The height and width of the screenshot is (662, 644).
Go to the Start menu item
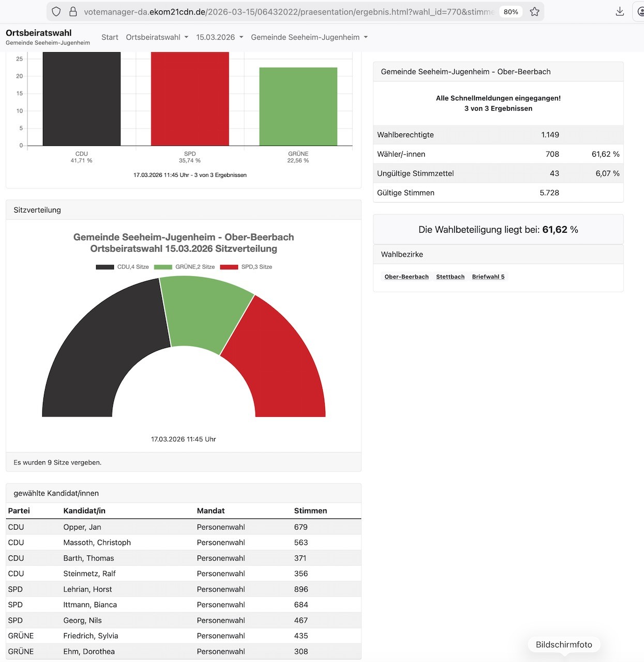(110, 37)
